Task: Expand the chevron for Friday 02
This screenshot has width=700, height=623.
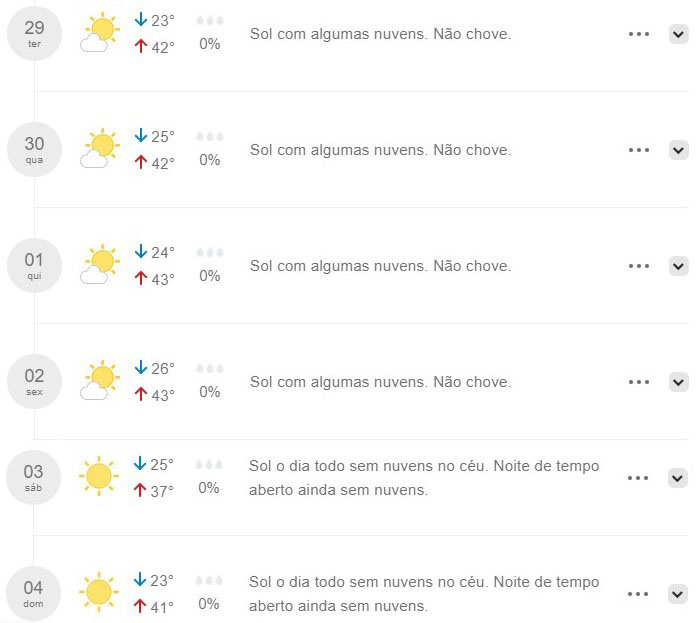Action: coord(679,382)
